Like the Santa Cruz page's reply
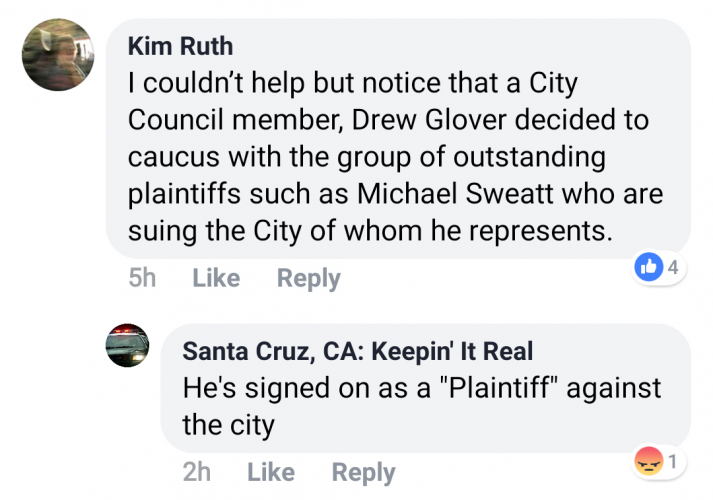The width and height of the screenshot is (713, 500). pos(271,471)
